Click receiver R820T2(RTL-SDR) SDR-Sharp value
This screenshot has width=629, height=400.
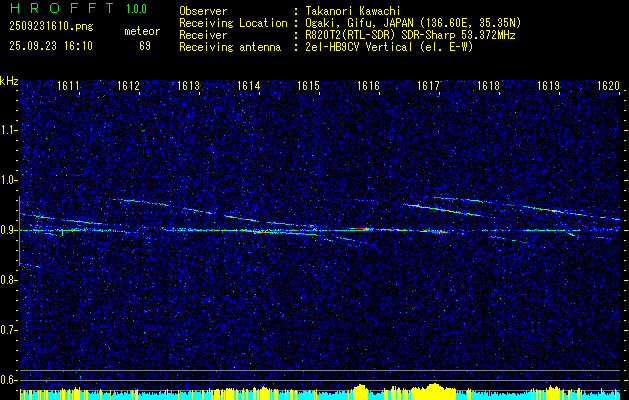point(410,35)
